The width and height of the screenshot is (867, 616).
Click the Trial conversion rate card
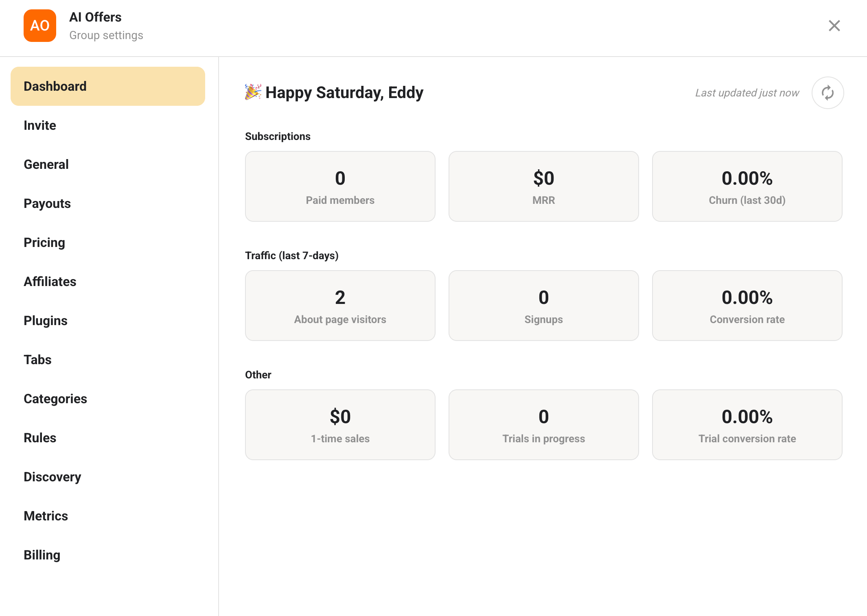coord(747,425)
